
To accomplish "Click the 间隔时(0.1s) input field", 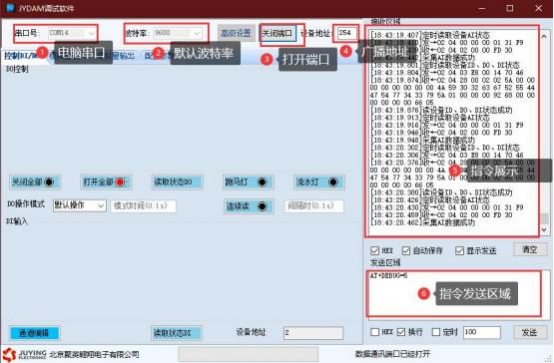I will coord(314,206).
